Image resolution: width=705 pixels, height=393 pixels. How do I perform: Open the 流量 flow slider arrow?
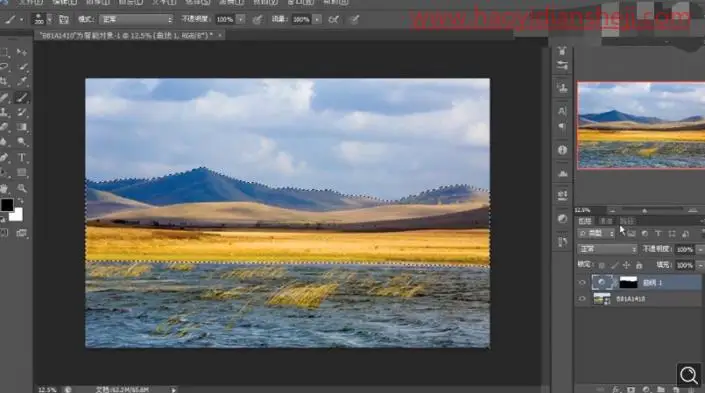point(317,19)
